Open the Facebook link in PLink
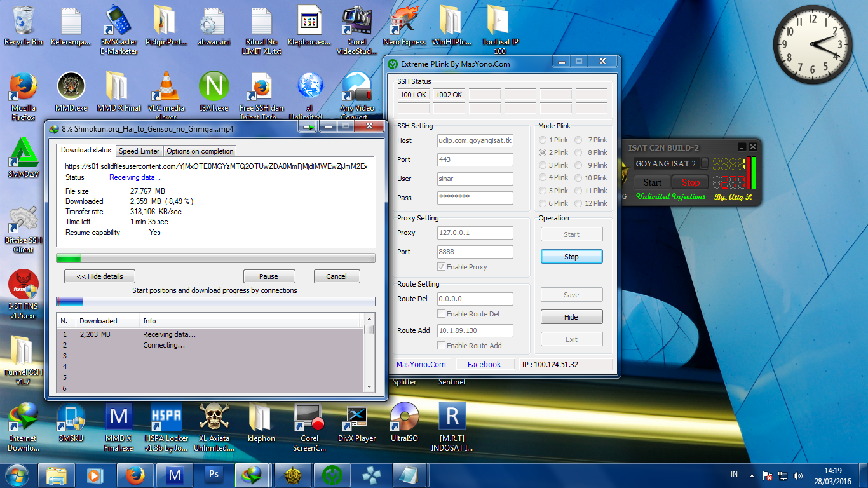 pyautogui.click(x=484, y=364)
